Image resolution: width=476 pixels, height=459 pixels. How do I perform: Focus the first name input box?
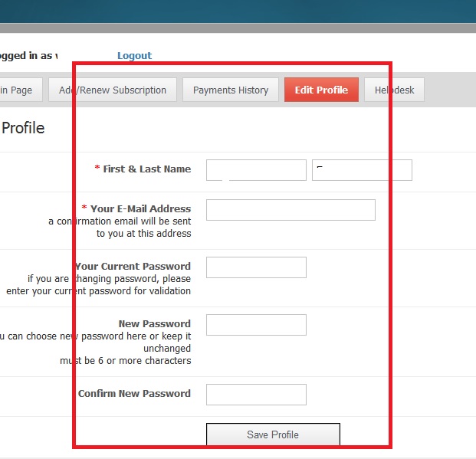pyautogui.click(x=256, y=170)
